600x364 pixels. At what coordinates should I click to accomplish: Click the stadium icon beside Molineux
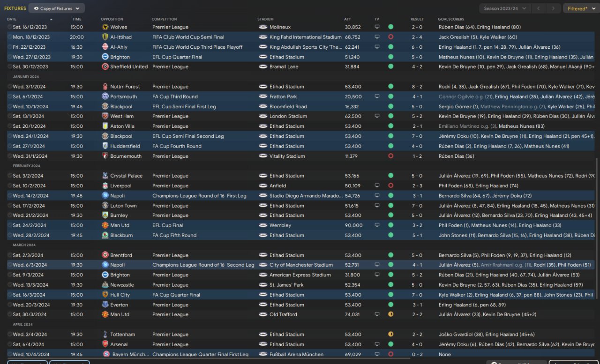[263, 27]
